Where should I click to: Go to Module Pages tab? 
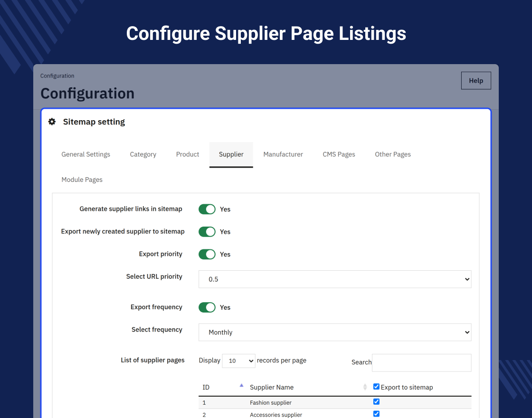pyautogui.click(x=82, y=180)
